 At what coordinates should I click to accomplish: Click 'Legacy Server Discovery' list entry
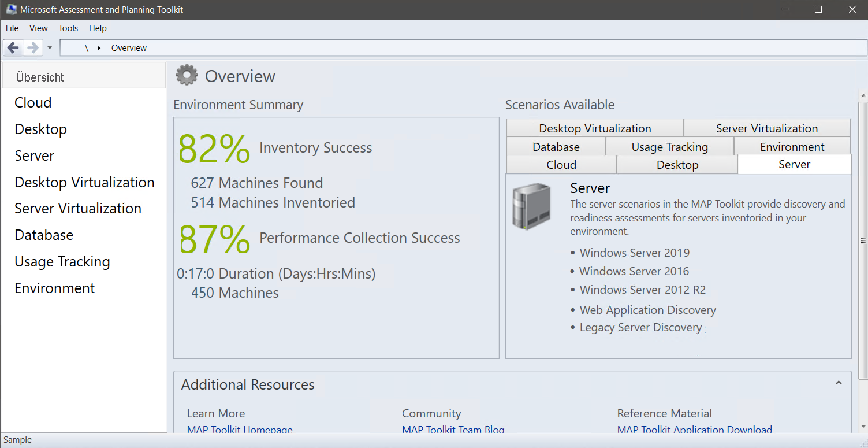tap(641, 328)
